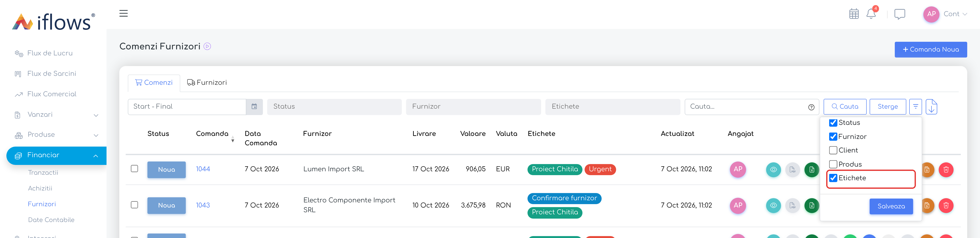This screenshot has height=238, width=980.
Task: Open Tranzactii under Financiar
Action: tap(43, 173)
